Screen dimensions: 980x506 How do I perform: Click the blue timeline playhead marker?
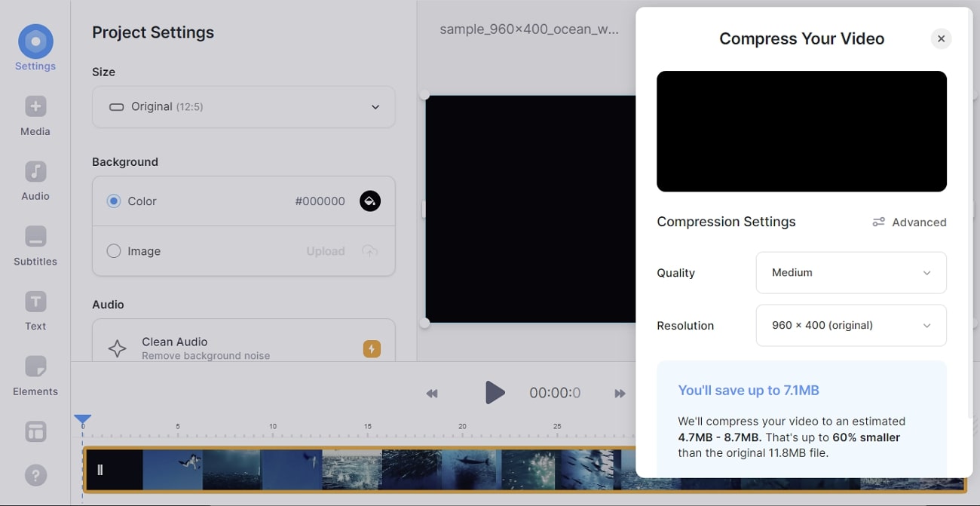click(x=83, y=419)
